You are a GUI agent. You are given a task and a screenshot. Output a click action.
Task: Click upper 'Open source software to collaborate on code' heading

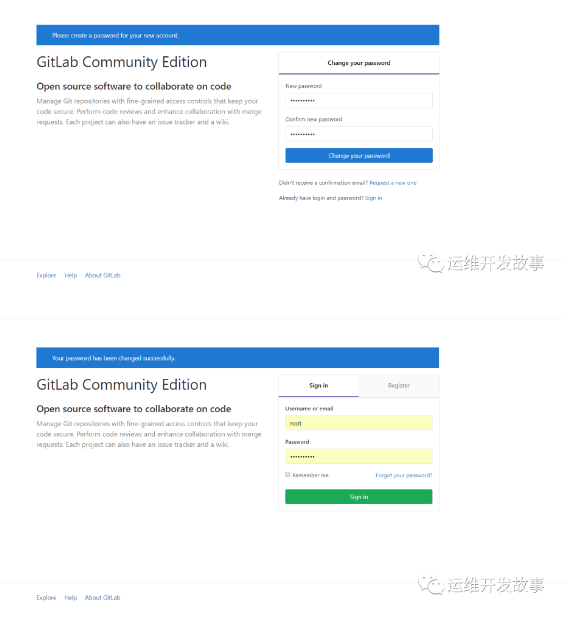(x=134, y=87)
